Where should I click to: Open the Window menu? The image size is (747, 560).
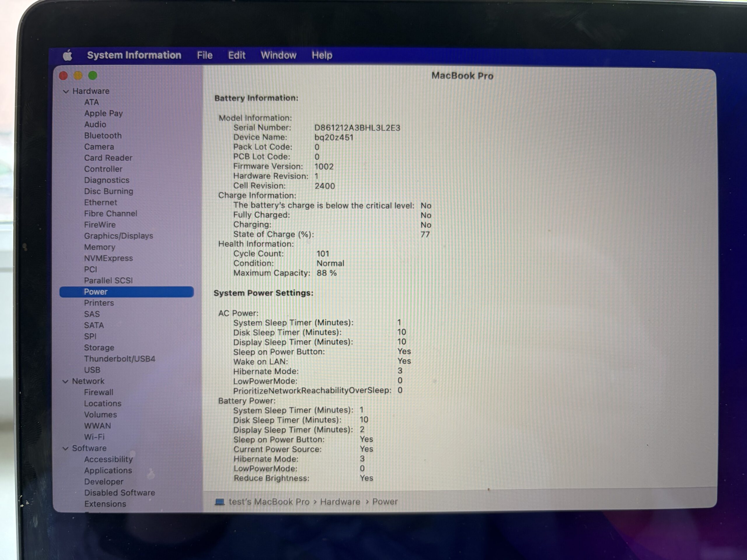click(x=279, y=55)
